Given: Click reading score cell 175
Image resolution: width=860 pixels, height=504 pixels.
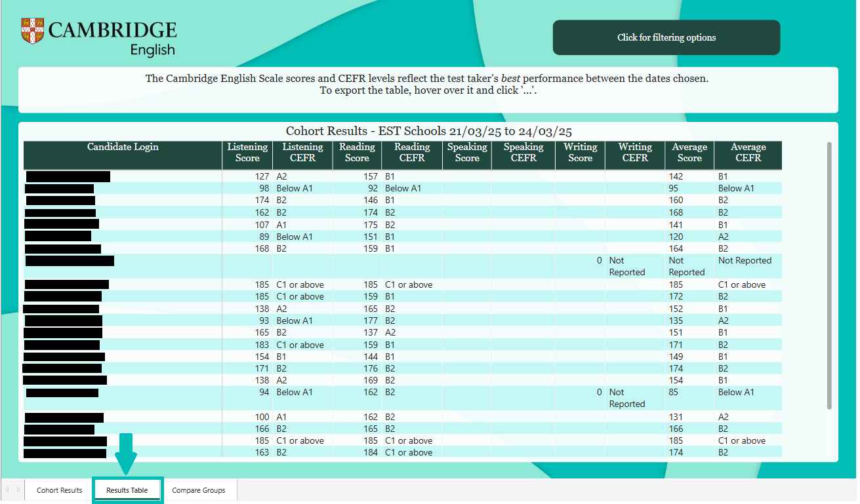Looking at the screenshot, I should (x=371, y=224).
